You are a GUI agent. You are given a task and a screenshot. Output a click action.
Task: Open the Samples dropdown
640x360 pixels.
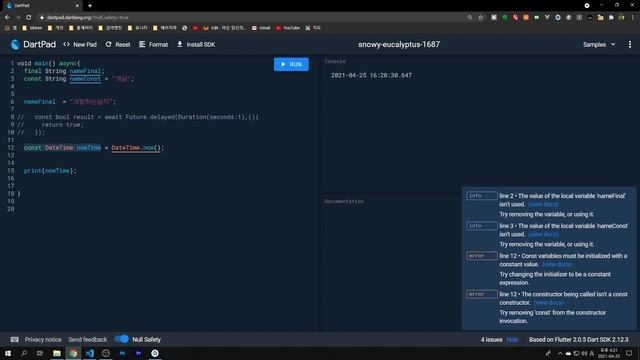pyautogui.click(x=599, y=44)
